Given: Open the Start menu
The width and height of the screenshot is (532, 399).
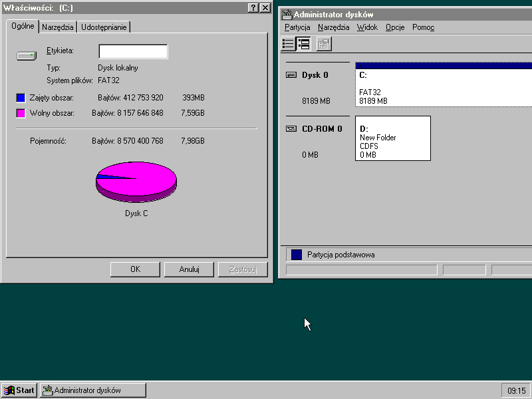Looking at the screenshot, I should click(x=19, y=390).
